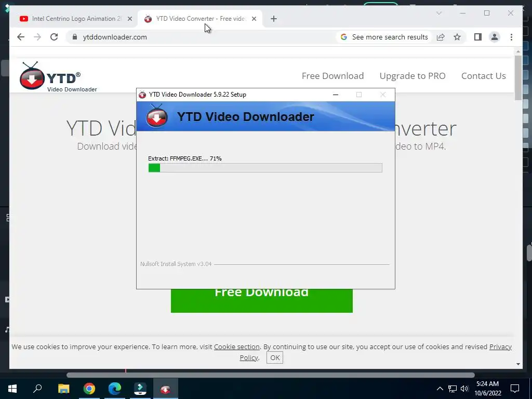This screenshot has height=399, width=532.
Task: Open tab search dropdown chevron
Action: [x=438, y=13]
